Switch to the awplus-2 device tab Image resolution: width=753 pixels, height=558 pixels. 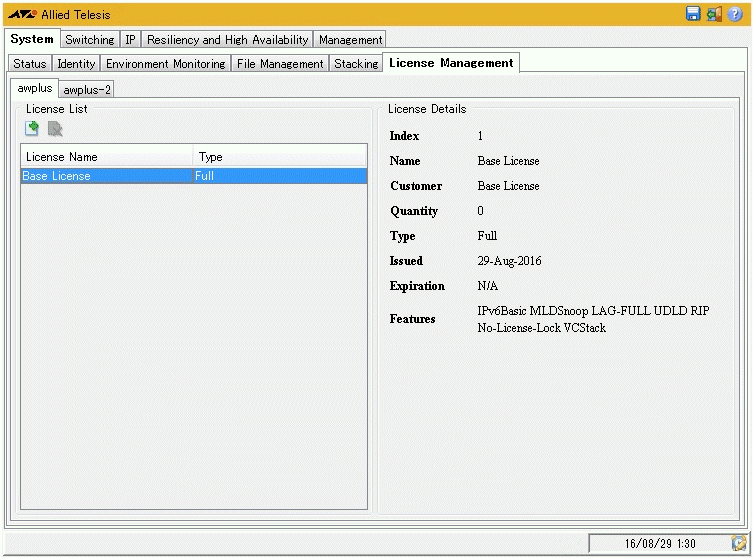[x=88, y=89]
